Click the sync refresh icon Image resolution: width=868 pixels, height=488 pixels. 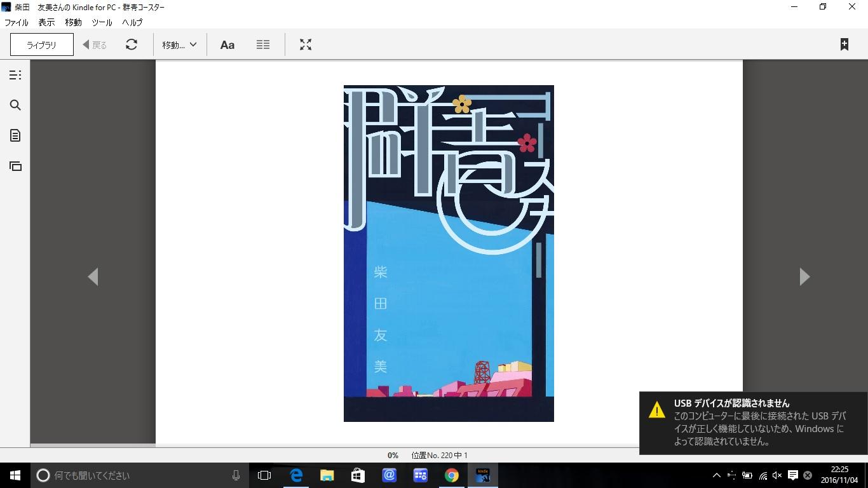[x=132, y=44]
